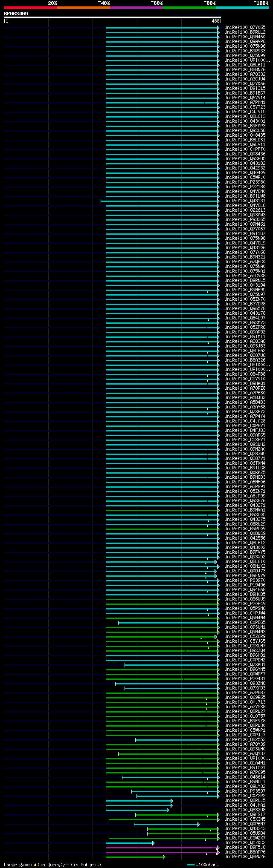Image resolution: width=273 pixels, height=868 pixels.
Task: Click the UniRef100_Q8H1X2 label
Action: click(245, 566)
